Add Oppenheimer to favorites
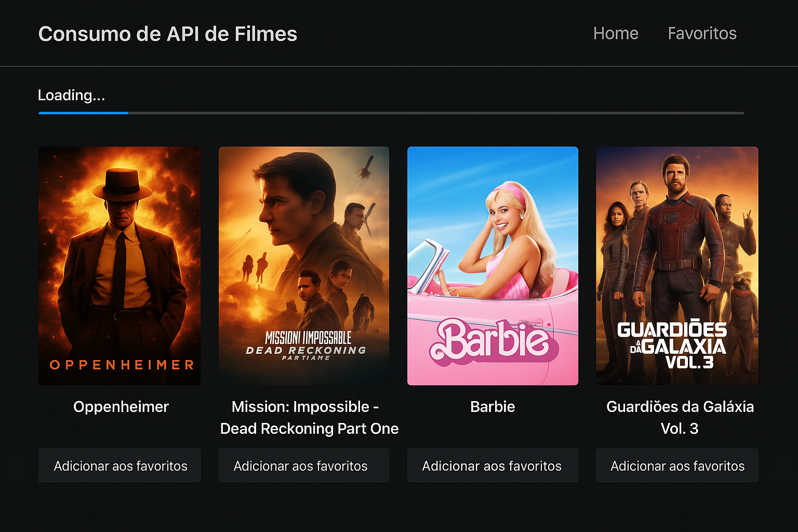This screenshot has height=532, width=798. click(119, 465)
